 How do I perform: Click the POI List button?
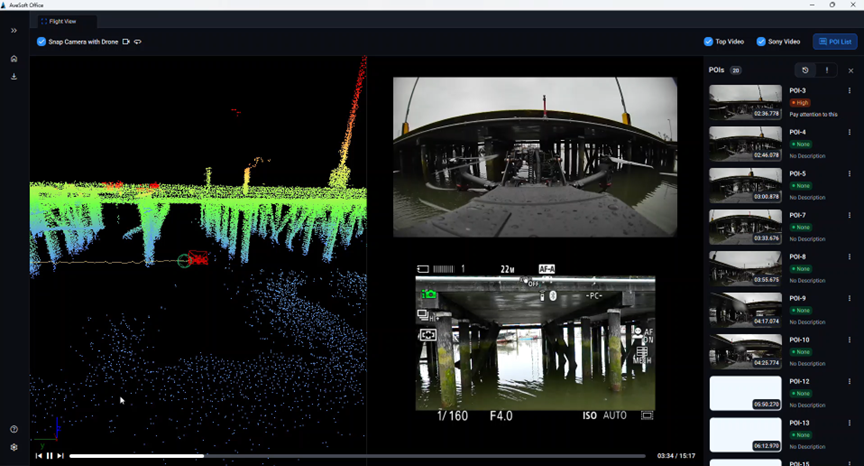pyautogui.click(x=834, y=42)
